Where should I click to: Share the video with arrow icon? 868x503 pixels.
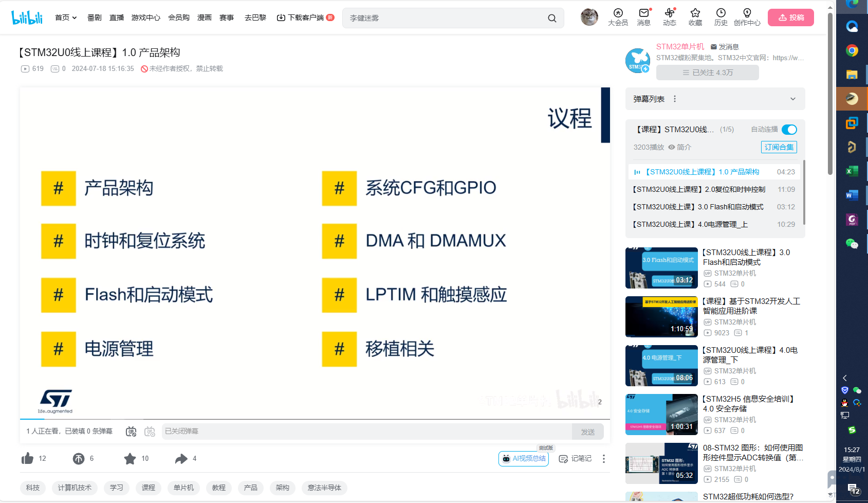[x=181, y=458]
